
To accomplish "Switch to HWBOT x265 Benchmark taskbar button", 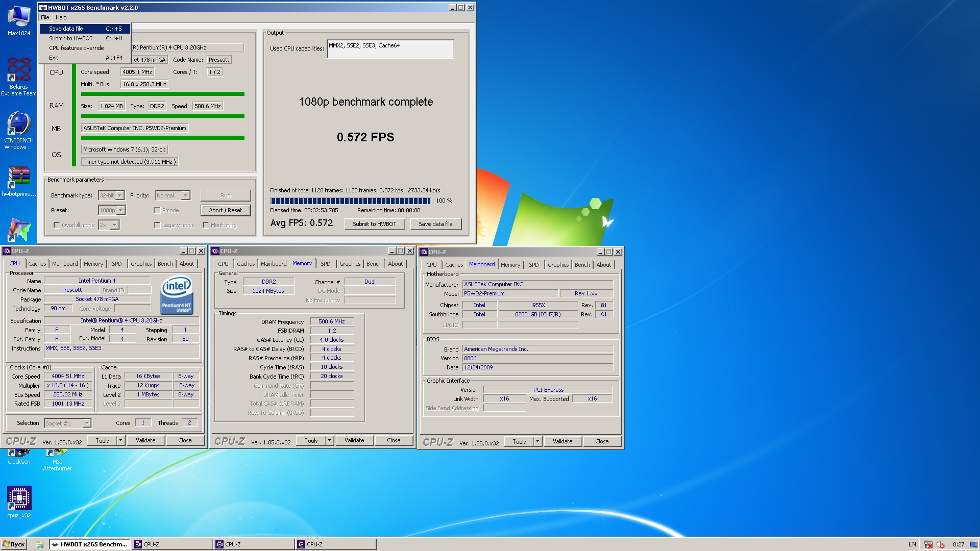I will tap(90, 544).
